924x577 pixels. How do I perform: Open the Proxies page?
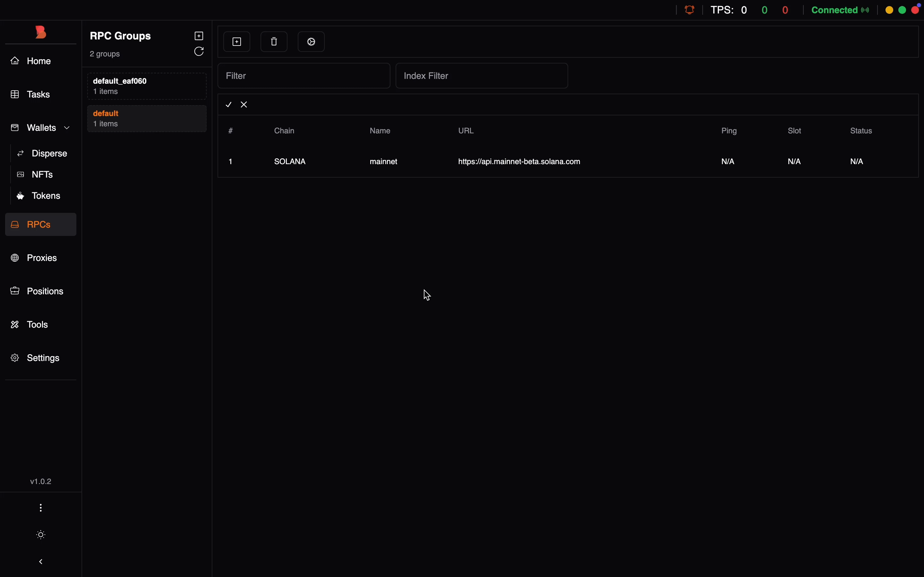coord(42,258)
